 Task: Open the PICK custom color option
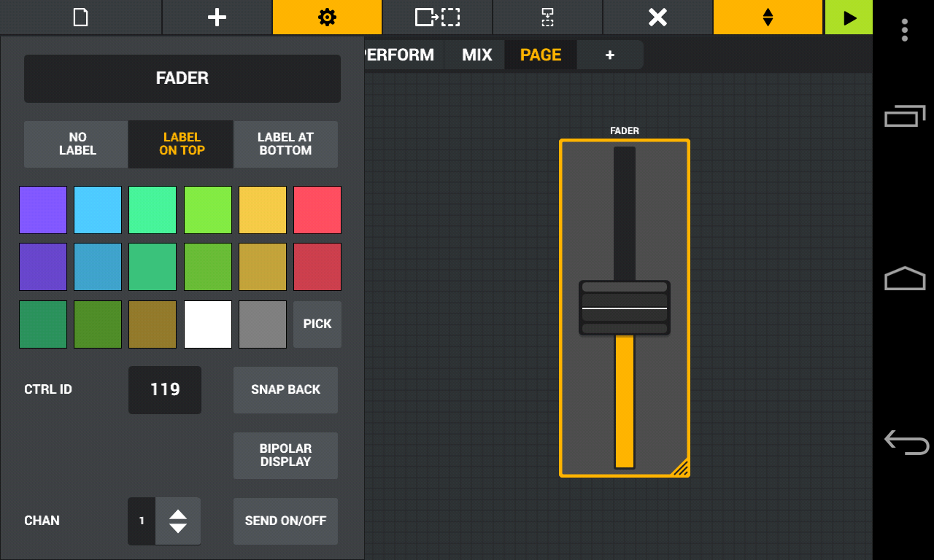[317, 324]
